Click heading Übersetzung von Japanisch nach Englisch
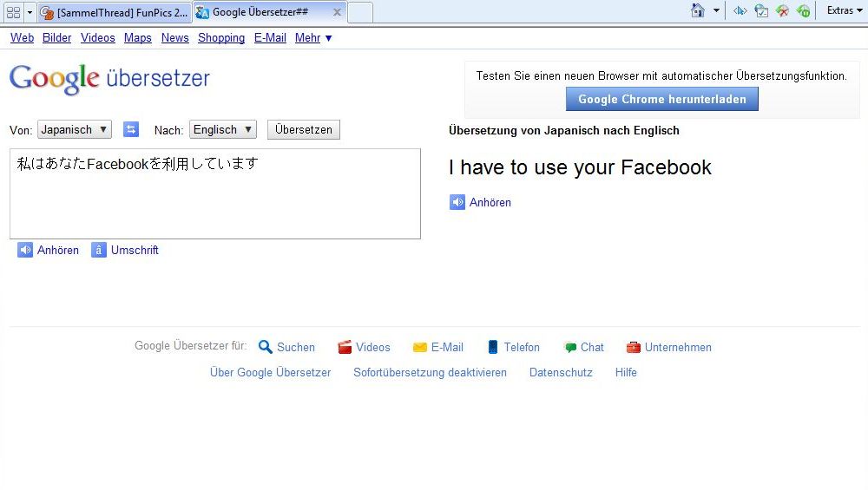868x490 pixels. [x=564, y=130]
